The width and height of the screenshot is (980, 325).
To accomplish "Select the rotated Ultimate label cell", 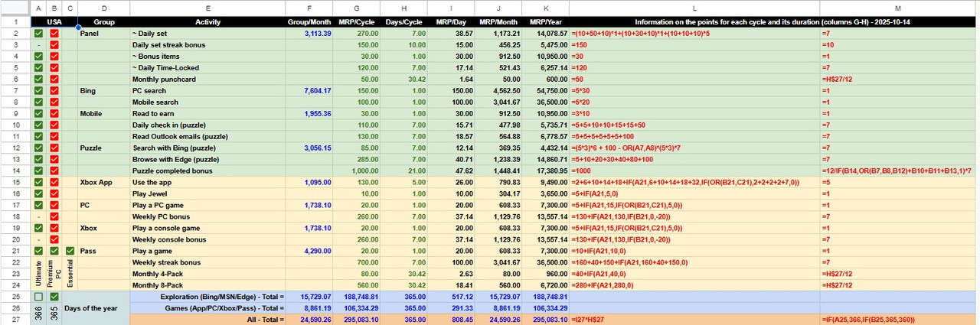I will point(38,274).
